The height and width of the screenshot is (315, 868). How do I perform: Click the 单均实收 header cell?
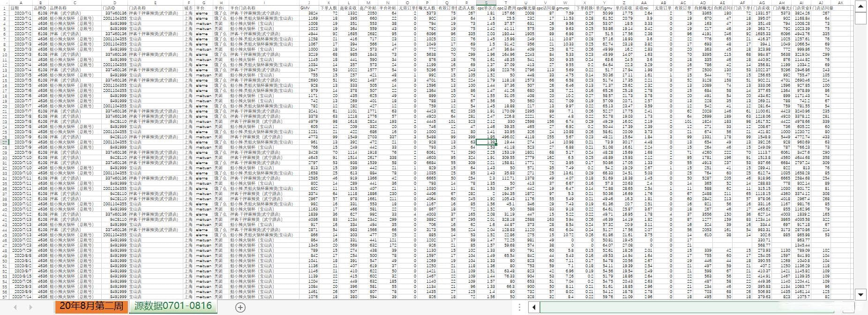coord(624,8)
